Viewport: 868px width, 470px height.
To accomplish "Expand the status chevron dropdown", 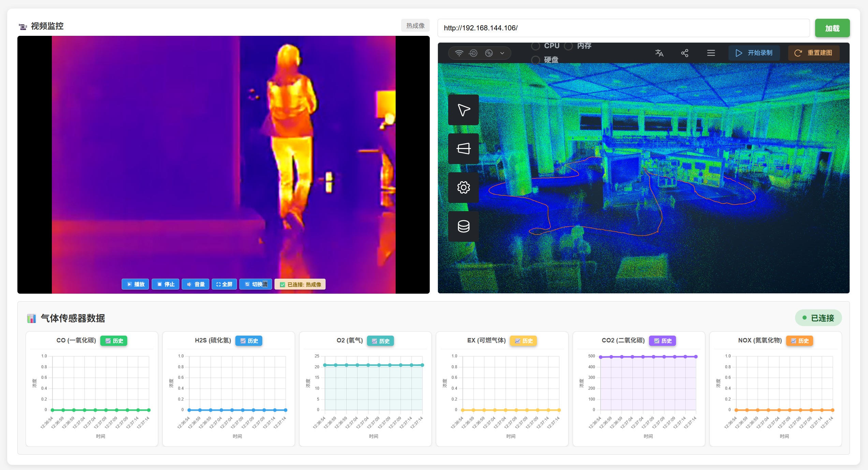I will point(502,53).
